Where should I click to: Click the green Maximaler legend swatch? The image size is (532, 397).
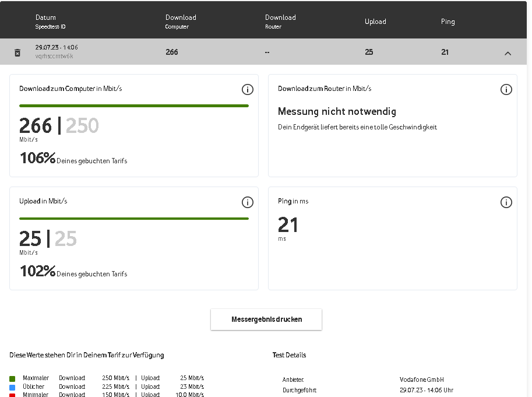(x=12, y=379)
